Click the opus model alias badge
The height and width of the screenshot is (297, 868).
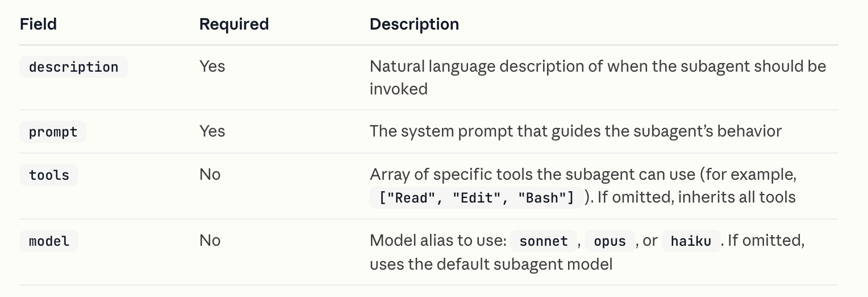click(610, 241)
